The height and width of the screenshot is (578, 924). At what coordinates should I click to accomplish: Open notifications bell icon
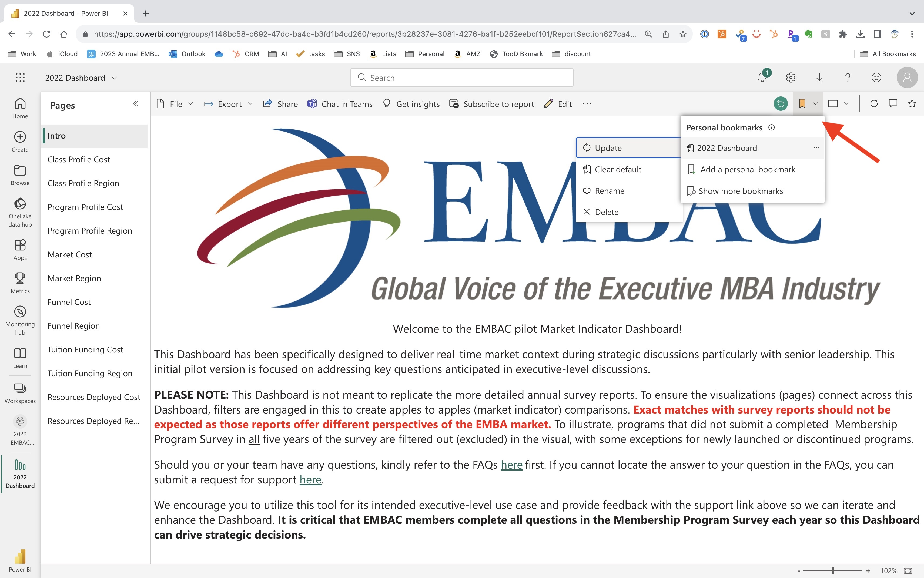(763, 78)
